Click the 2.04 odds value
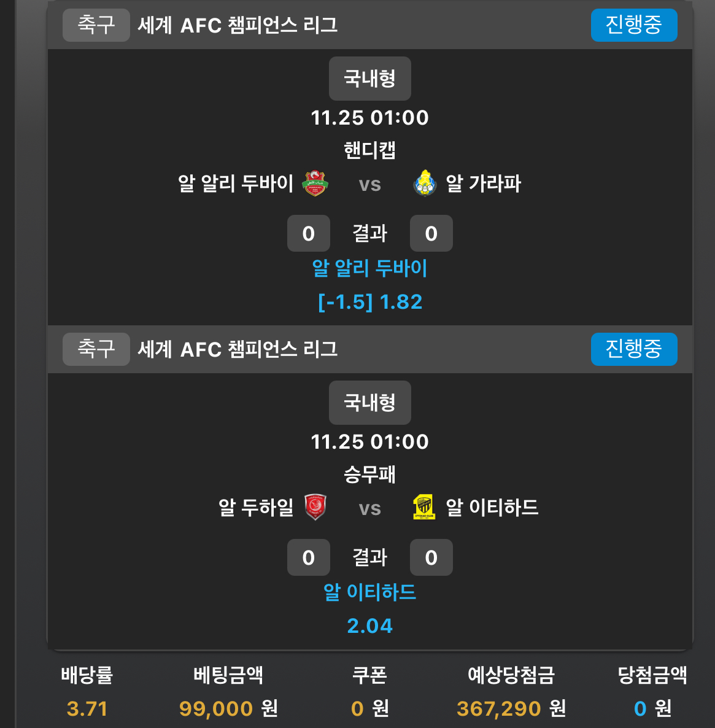Screen dimensions: 715x728 tap(369, 626)
